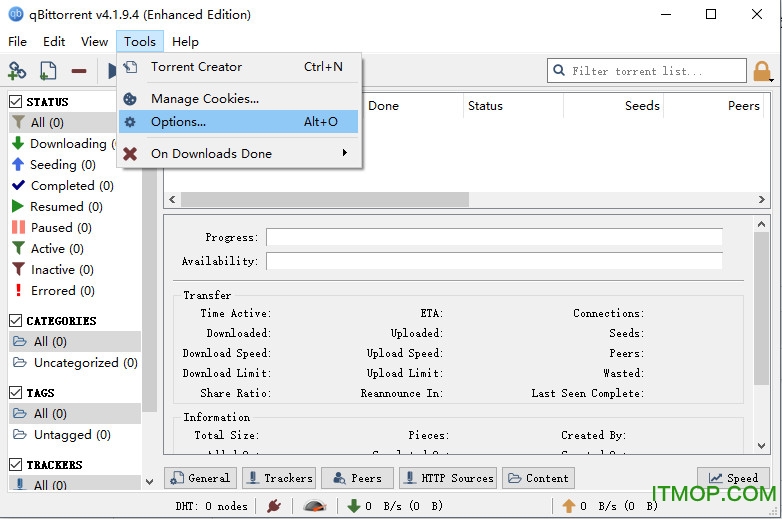Open the View menu
The height and width of the screenshot is (519, 782).
click(94, 41)
